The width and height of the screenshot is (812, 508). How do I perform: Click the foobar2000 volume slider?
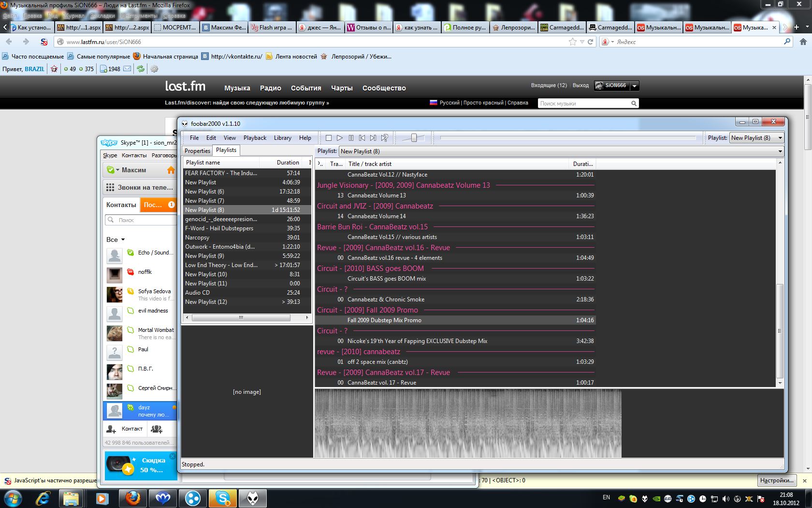(x=414, y=138)
